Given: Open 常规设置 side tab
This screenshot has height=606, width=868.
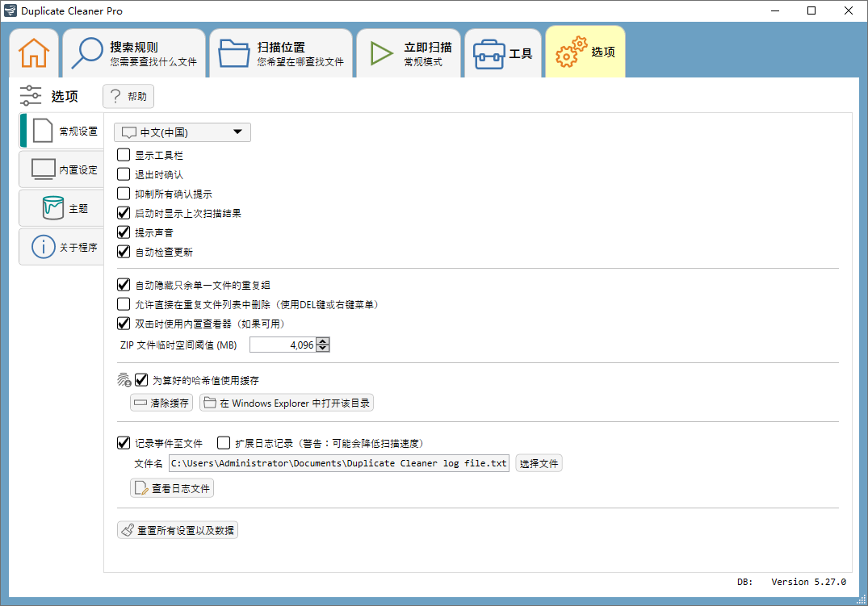Looking at the screenshot, I should (62, 131).
